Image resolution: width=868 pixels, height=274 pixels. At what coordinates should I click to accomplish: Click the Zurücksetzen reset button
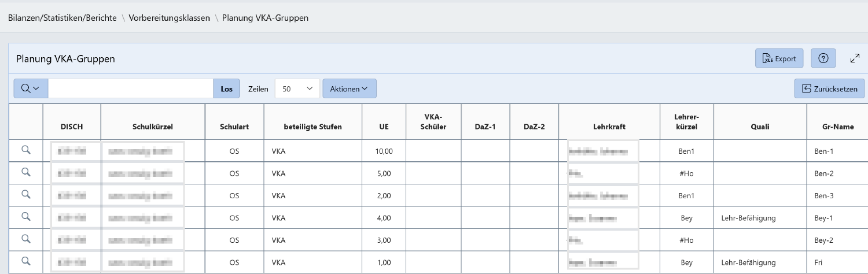pos(829,88)
